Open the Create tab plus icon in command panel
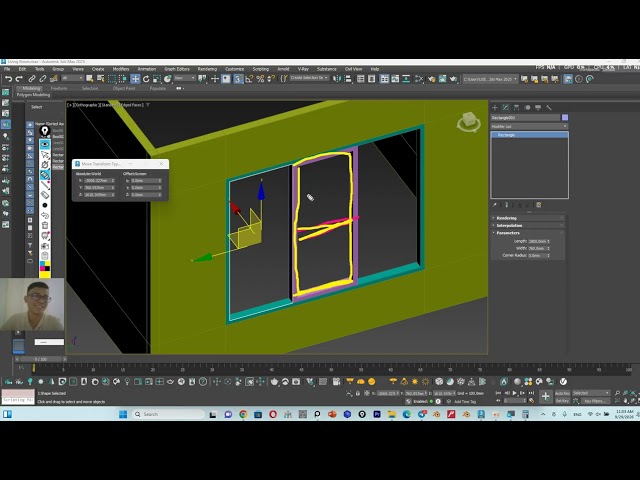This screenshot has width=640, height=480. pyautogui.click(x=495, y=108)
